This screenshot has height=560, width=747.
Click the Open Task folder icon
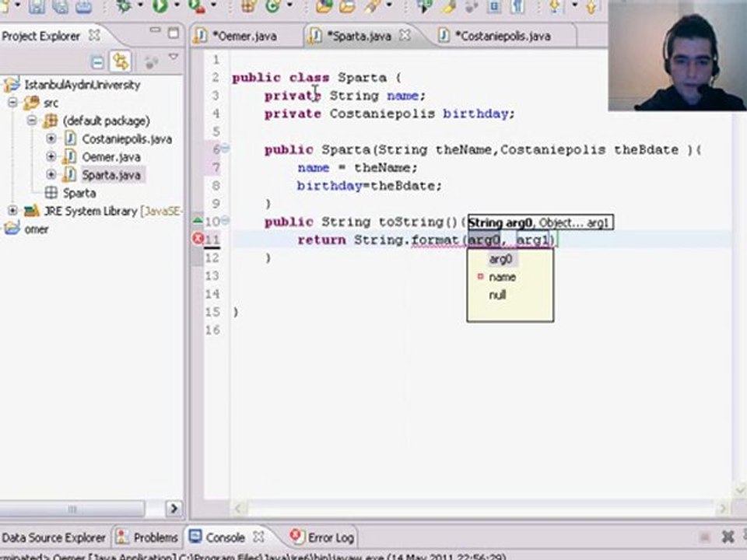click(x=347, y=5)
